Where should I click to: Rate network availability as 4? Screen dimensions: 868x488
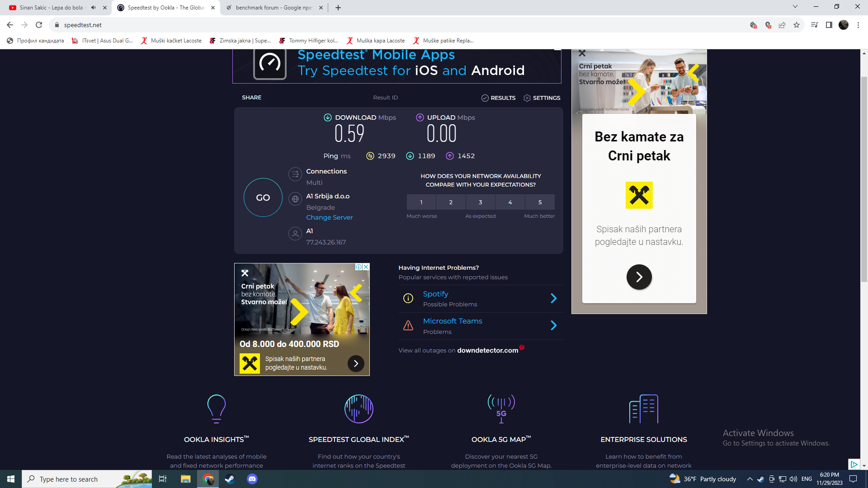pyautogui.click(x=510, y=202)
